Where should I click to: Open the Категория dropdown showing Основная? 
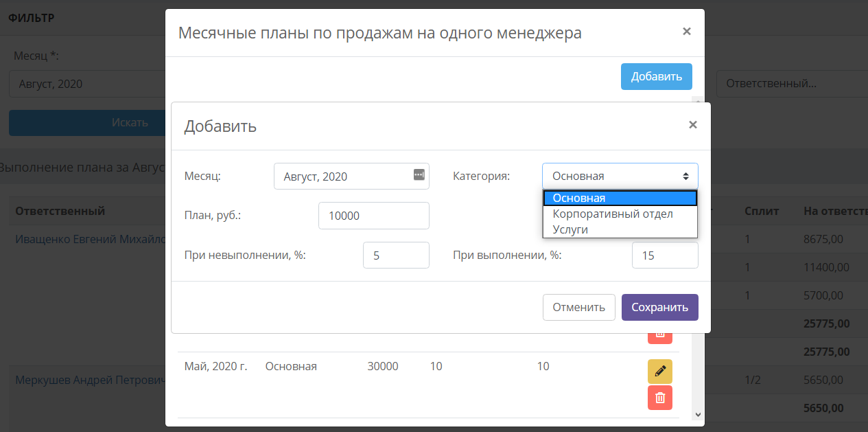pos(620,176)
